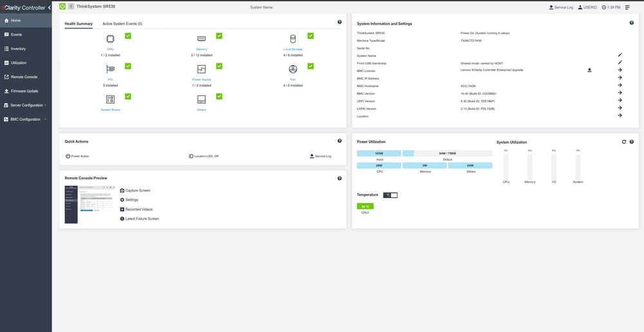Click the Power Supply health icon
The image size is (644, 332).
pos(202,69)
